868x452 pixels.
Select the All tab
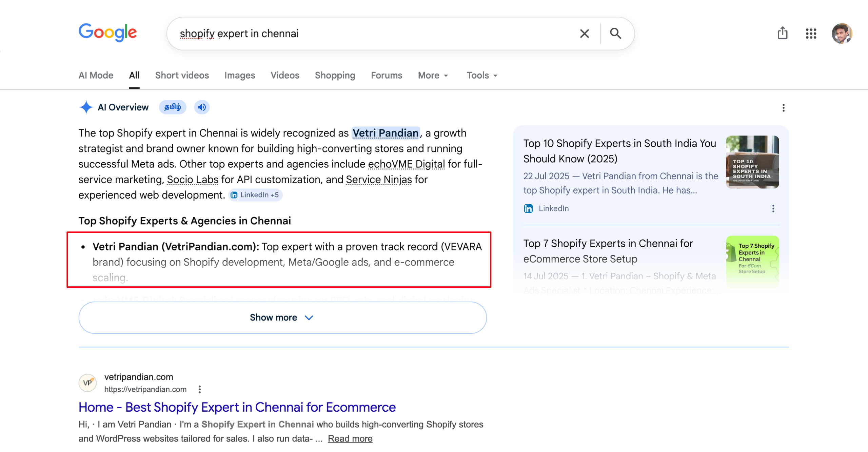click(134, 76)
